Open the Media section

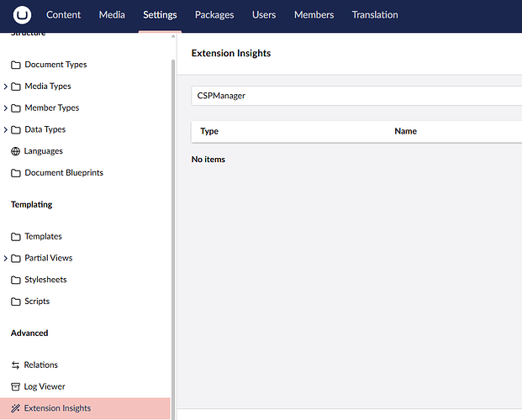(112, 15)
